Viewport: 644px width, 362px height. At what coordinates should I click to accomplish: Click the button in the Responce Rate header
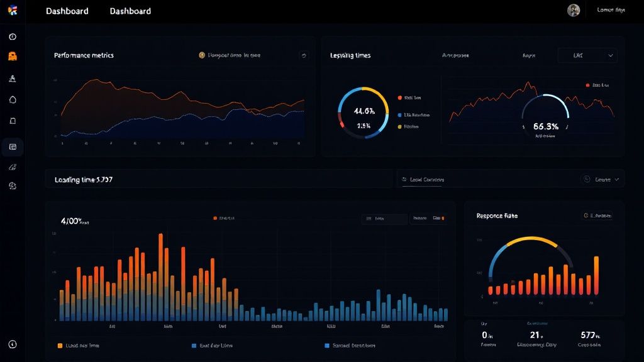pyautogui.click(x=597, y=216)
